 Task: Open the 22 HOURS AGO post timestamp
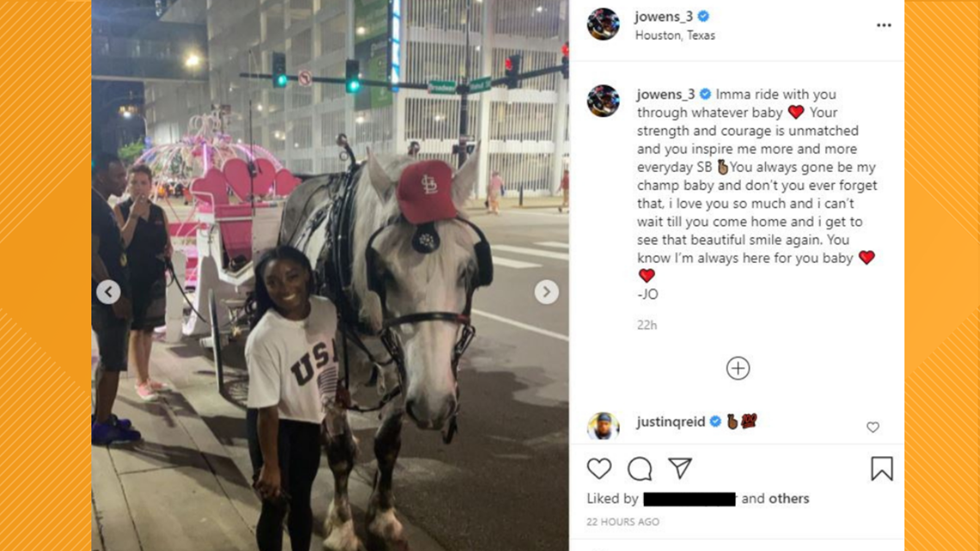[x=622, y=522]
